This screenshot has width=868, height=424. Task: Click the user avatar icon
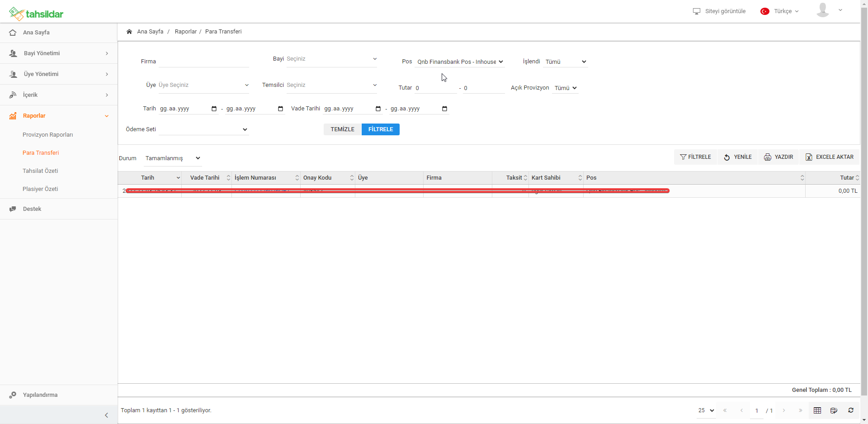(x=823, y=10)
